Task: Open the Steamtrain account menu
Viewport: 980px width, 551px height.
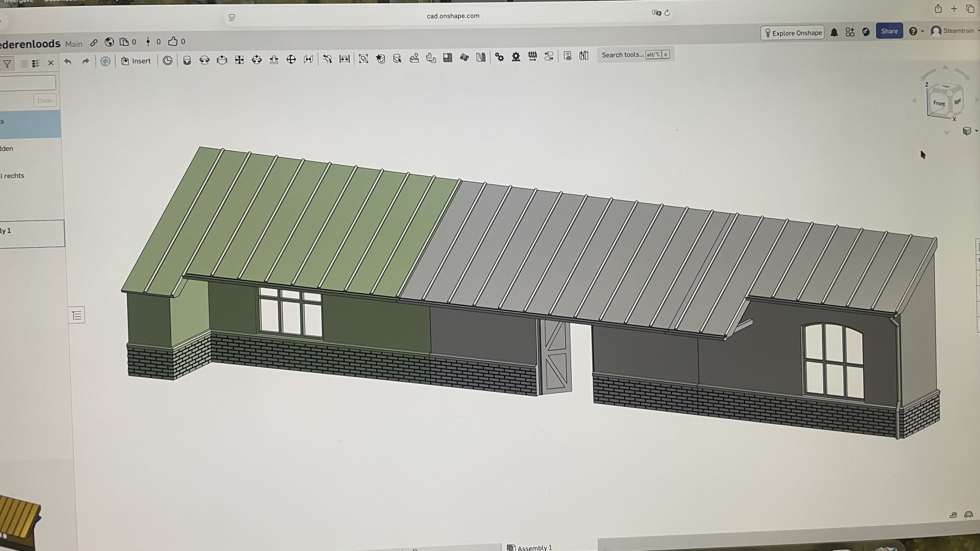Action: [953, 31]
